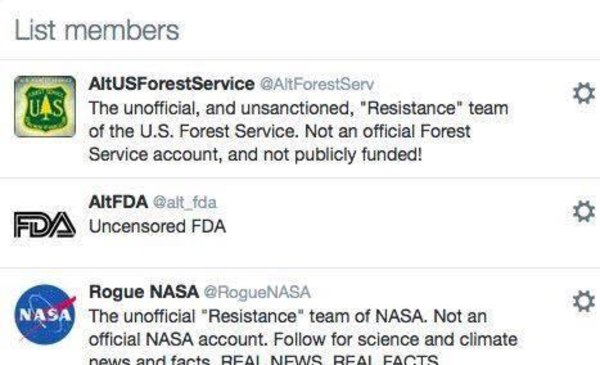Viewport: 600px width, 365px height.
Task: Click the Uncensored FDA description
Action: [x=157, y=226]
